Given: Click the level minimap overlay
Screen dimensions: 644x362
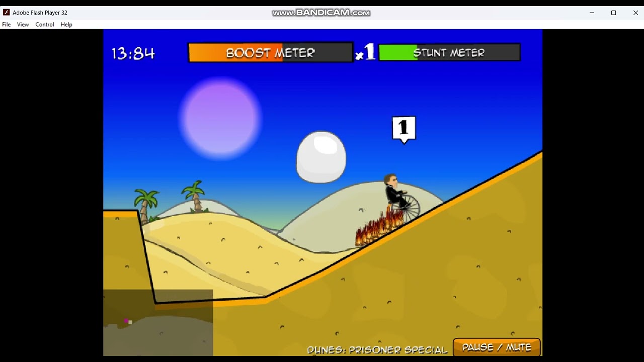Looking at the screenshot, I should click(158, 323).
